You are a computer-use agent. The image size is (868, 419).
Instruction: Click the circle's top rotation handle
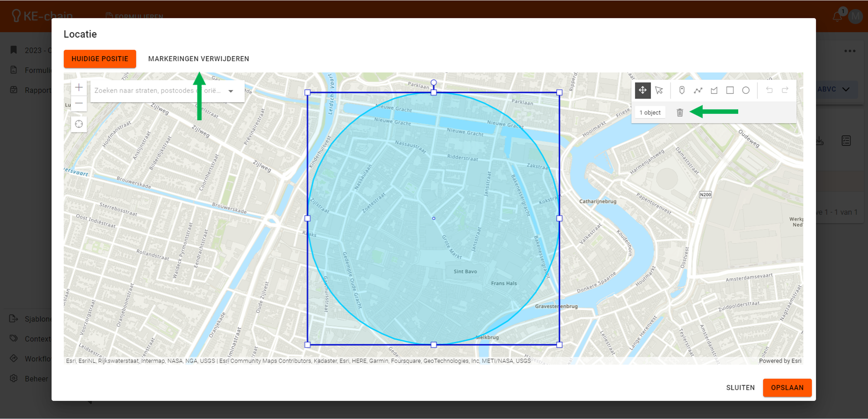click(x=434, y=82)
